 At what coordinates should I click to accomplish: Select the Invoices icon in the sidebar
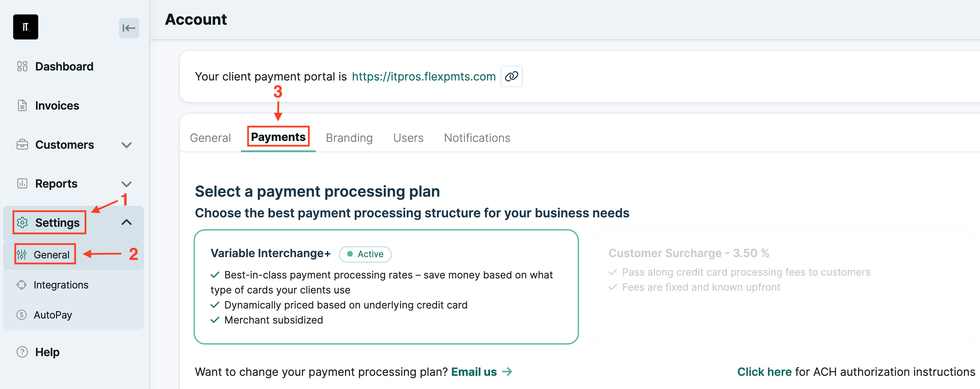click(22, 105)
